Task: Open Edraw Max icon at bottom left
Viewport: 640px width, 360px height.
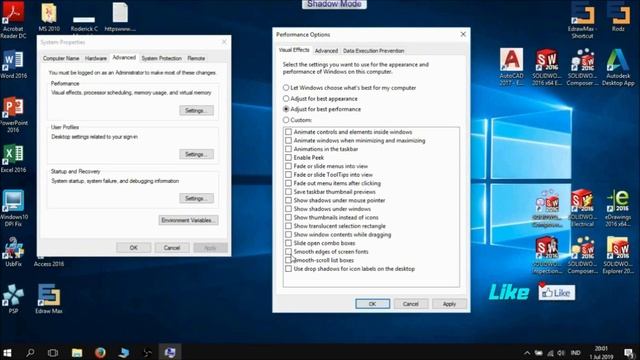Action: coord(49,299)
